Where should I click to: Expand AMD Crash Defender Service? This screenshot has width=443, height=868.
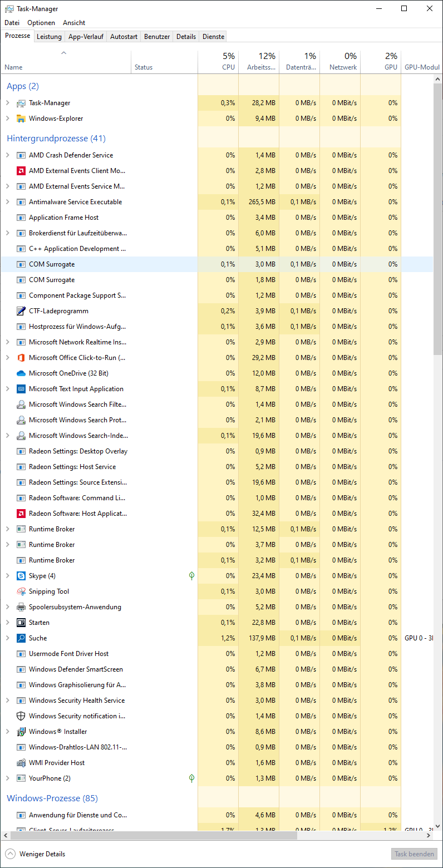7,155
